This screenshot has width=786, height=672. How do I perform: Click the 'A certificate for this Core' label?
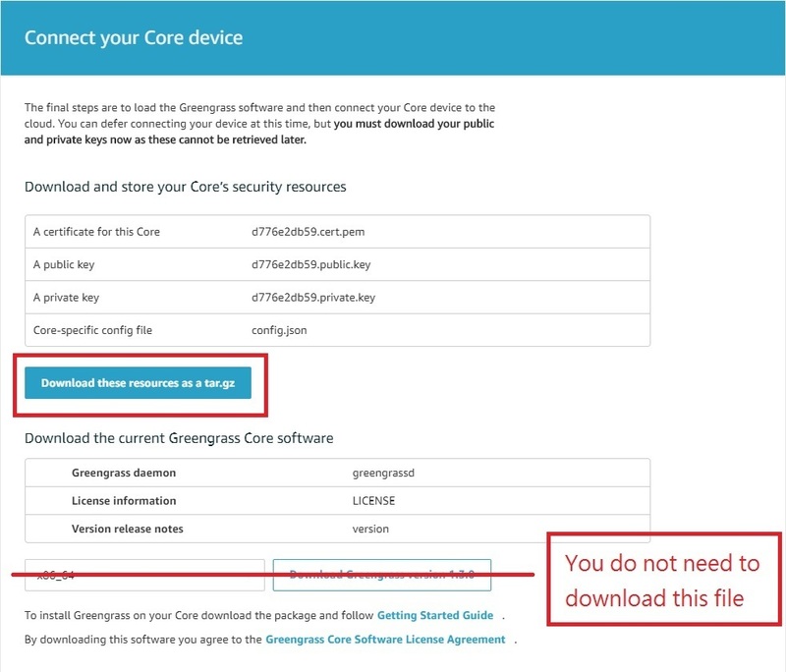pos(96,232)
